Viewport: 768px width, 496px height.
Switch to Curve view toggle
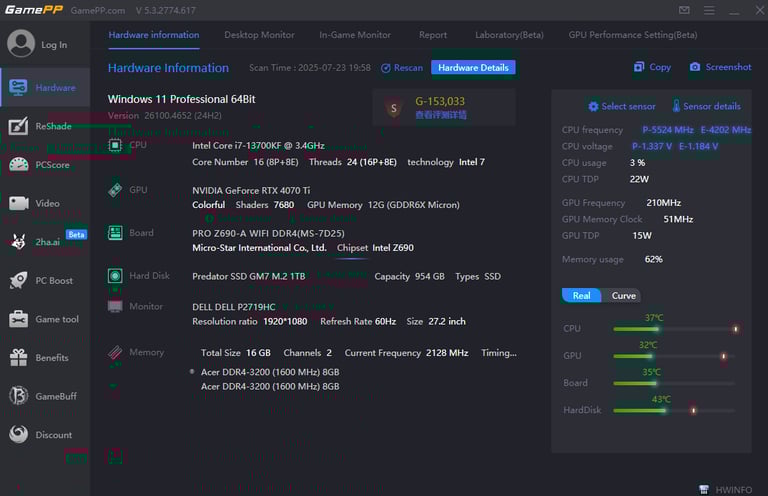coord(623,295)
